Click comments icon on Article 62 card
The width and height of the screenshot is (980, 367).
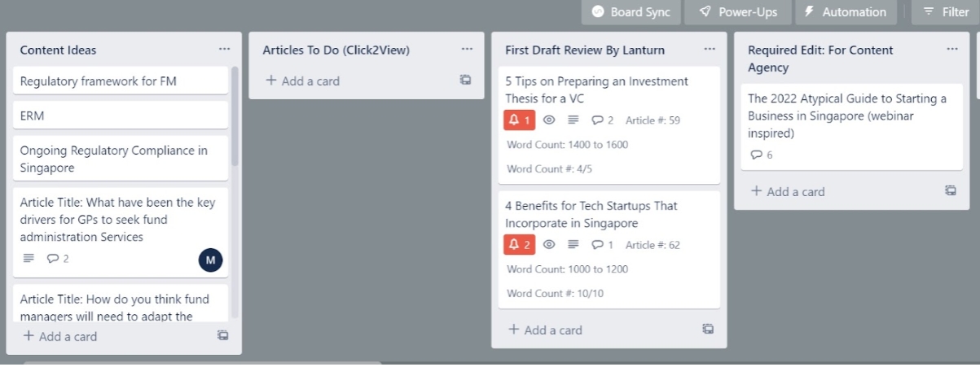point(602,244)
